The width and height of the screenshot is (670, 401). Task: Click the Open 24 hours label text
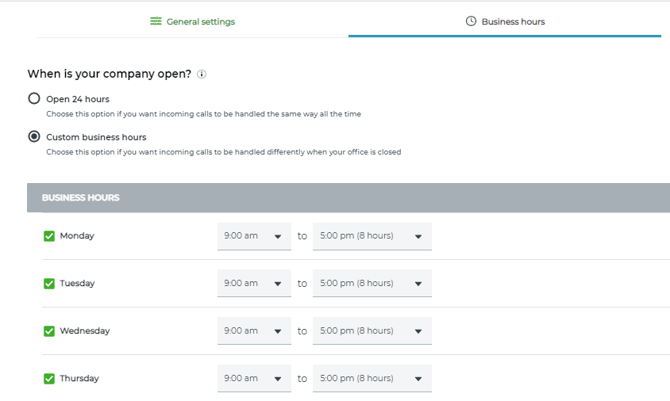[x=78, y=99]
